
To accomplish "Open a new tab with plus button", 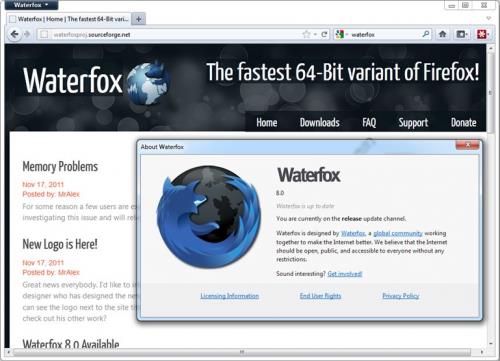I will (139, 19).
